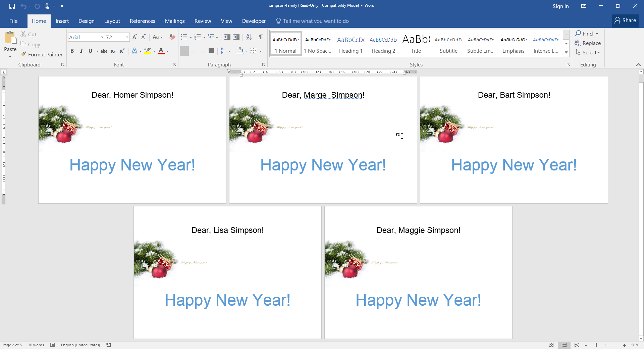Toggle Read Mode from the status bar
The width and height of the screenshot is (644, 349).
(x=551, y=345)
